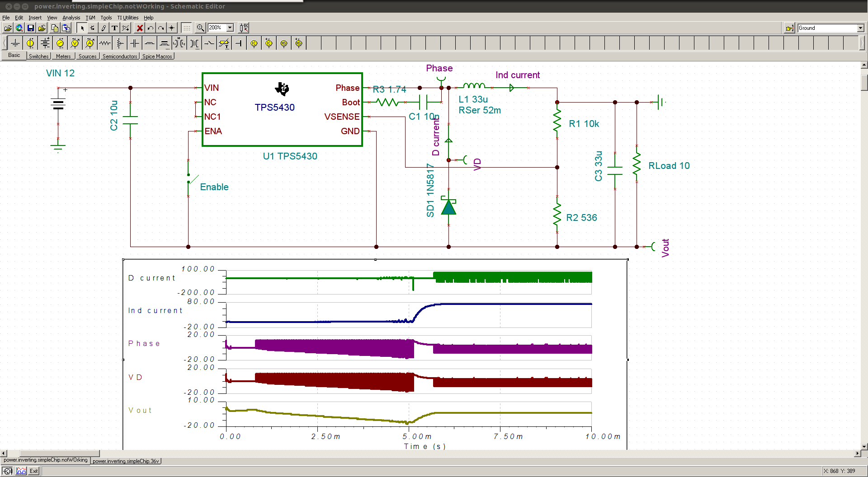Open the Ground component selector dropdown
This screenshot has height=477, width=868.
860,28
